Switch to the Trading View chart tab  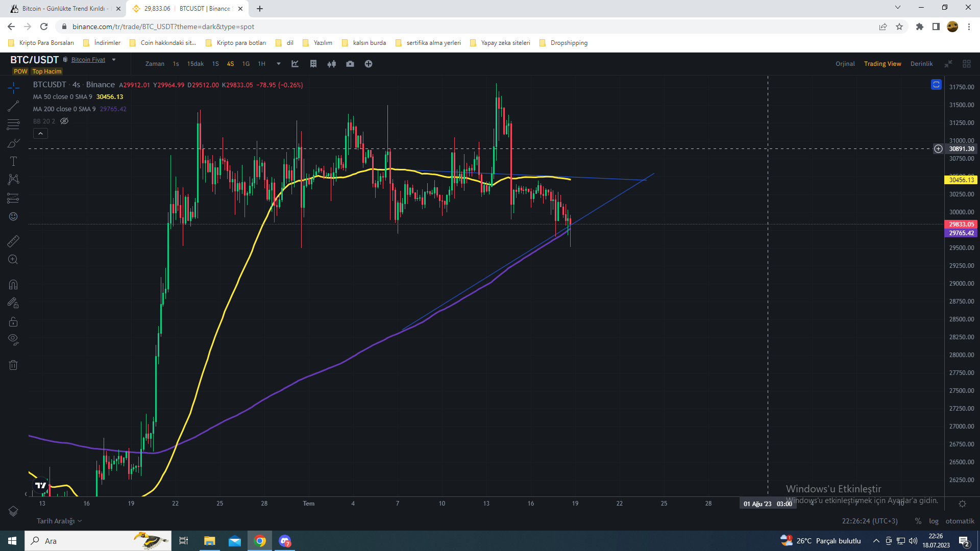[883, 64]
